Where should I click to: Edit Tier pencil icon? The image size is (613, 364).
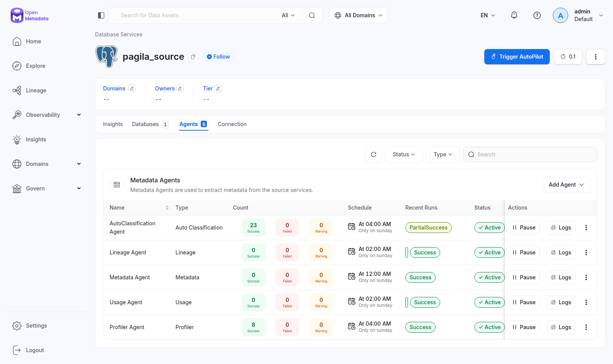218,89
